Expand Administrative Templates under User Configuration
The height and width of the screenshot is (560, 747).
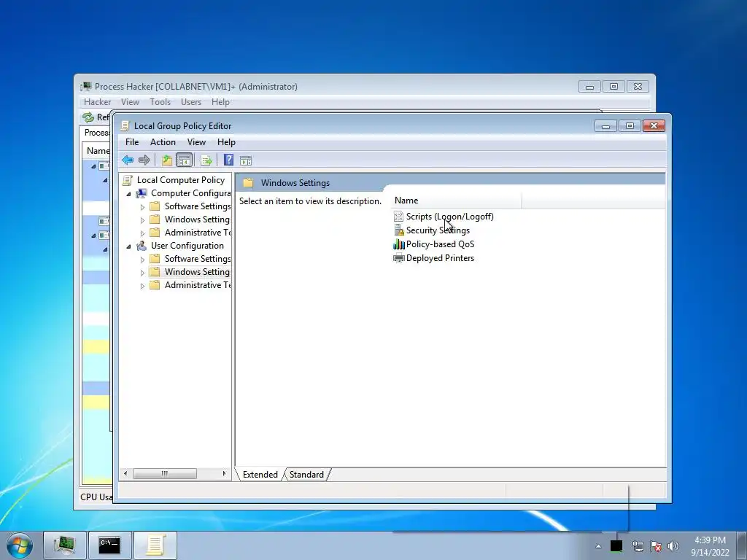tap(142, 286)
